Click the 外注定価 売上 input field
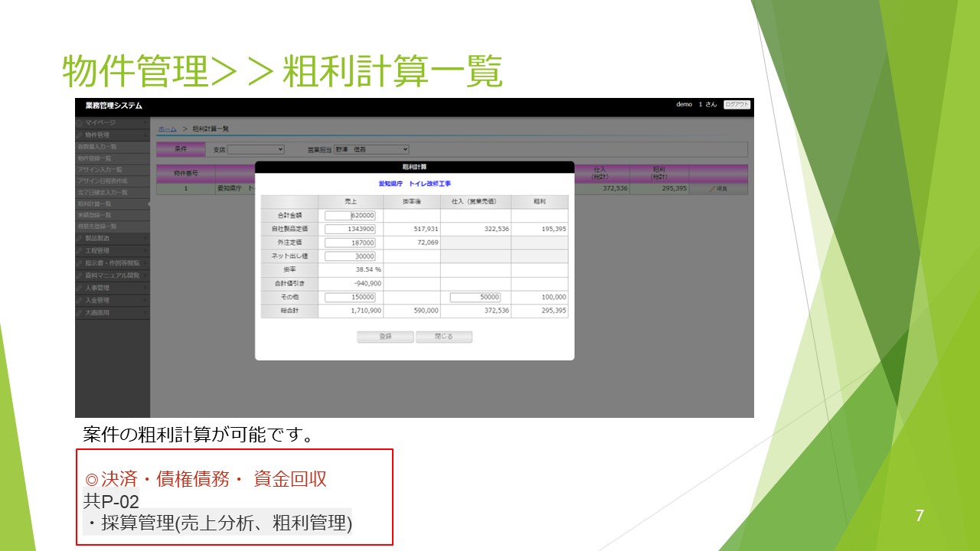 pyautogui.click(x=350, y=243)
